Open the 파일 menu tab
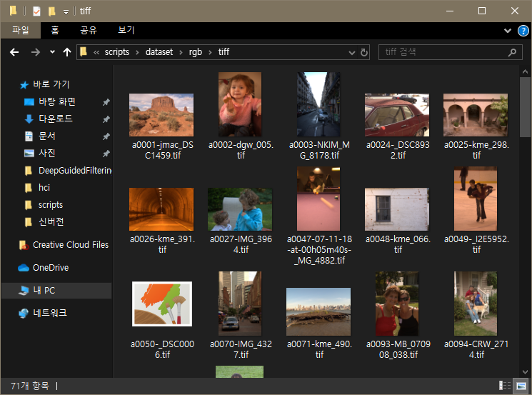Screen dimensions: 532x395 click(21, 30)
